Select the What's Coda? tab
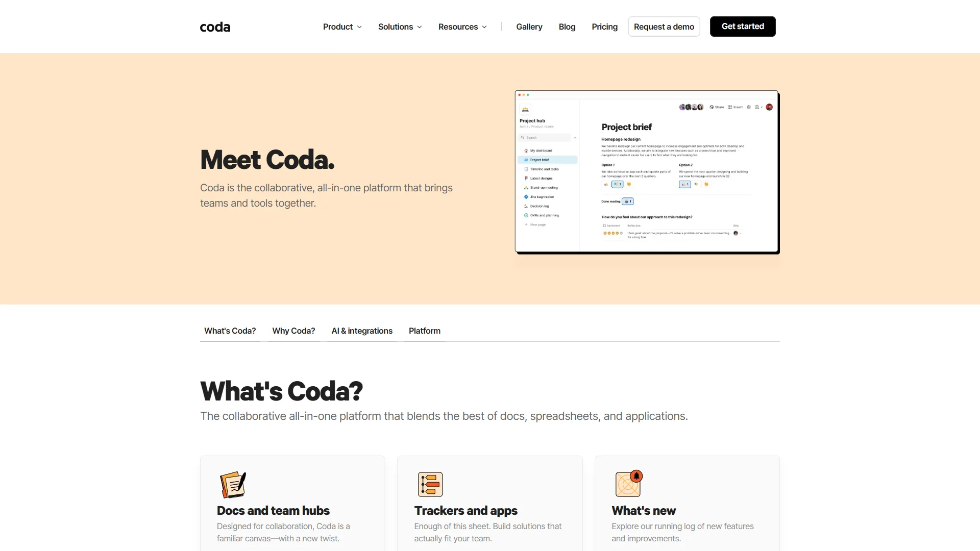980x551 pixels. (x=230, y=331)
